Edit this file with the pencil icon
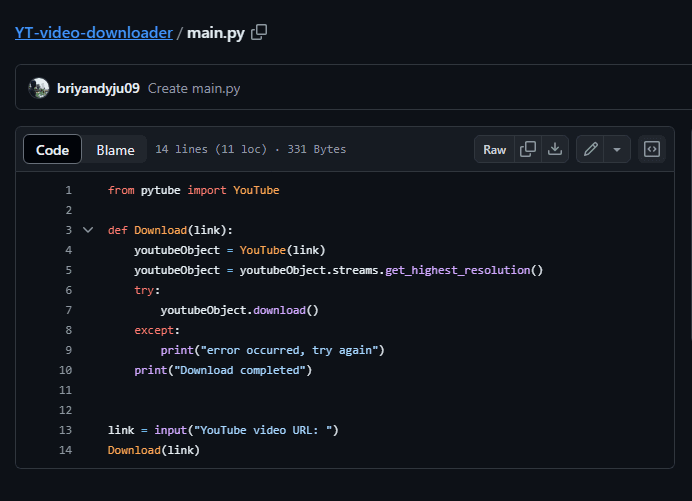692x501 pixels. coord(591,149)
